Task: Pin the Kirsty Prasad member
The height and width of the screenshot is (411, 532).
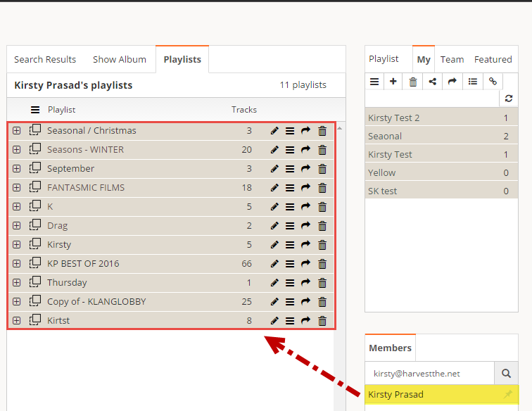Action: [508, 394]
